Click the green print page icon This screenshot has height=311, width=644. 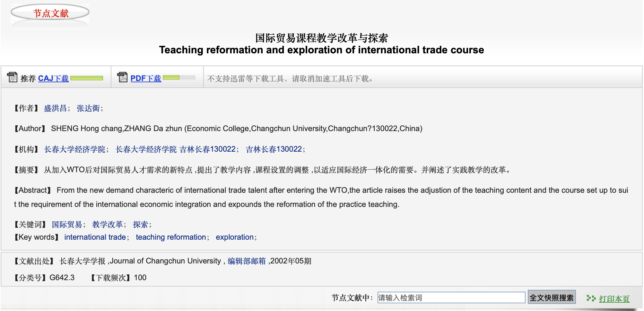pos(591,298)
